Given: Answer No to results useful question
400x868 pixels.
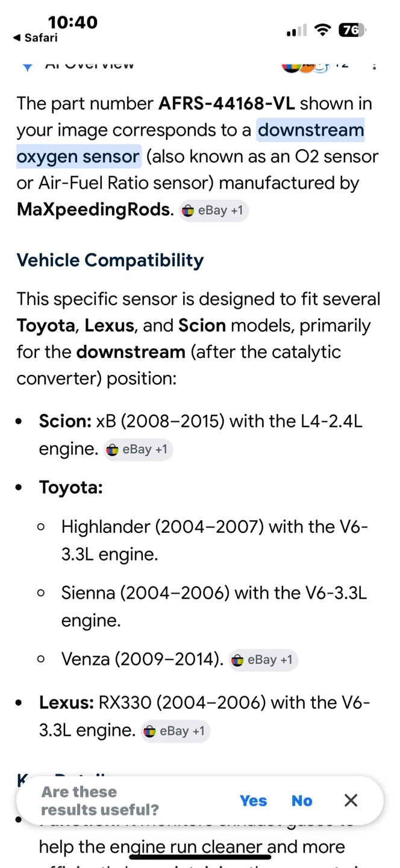Looking at the screenshot, I should (x=302, y=800).
